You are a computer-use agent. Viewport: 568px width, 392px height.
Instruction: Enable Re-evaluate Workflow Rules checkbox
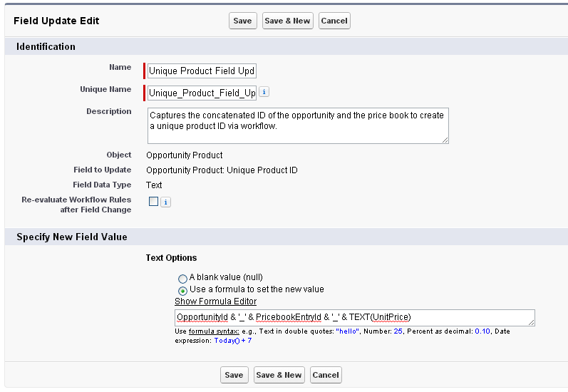click(153, 201)
